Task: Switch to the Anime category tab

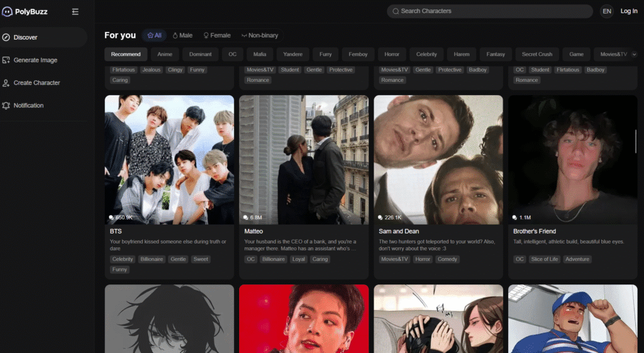Action: (x=165, y=54)
